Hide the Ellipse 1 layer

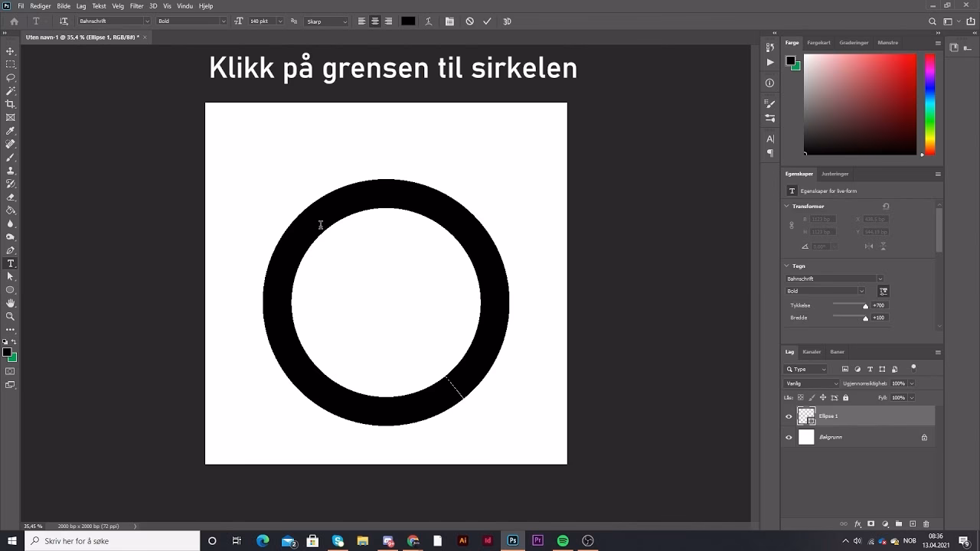click(789, 416)
